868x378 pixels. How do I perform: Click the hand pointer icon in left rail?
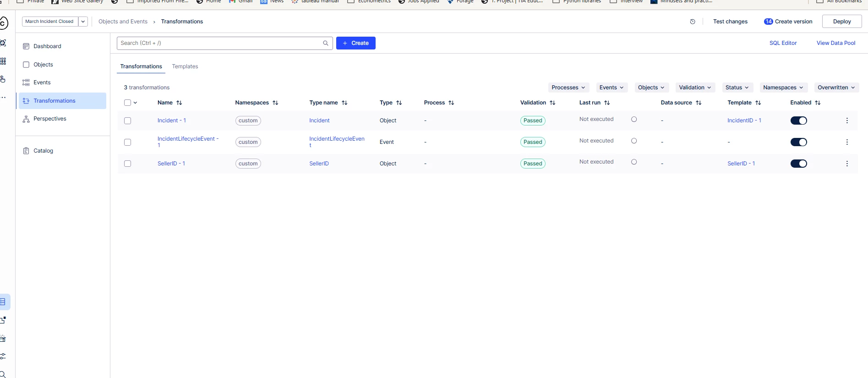pos(3,79)
